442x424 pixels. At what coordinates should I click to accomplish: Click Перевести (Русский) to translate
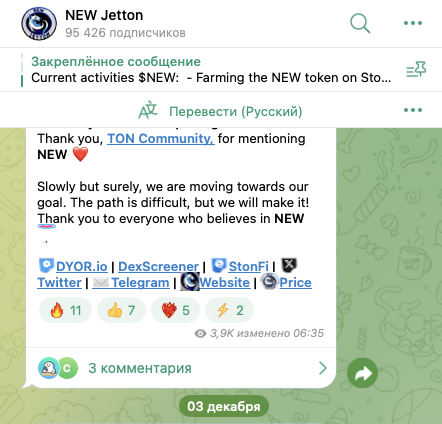[x=236, y=111]
